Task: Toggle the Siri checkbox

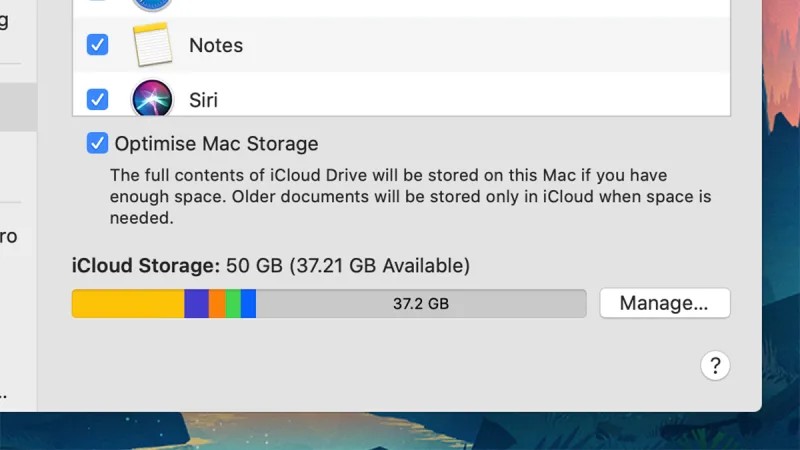Action: tap(97, 99)
